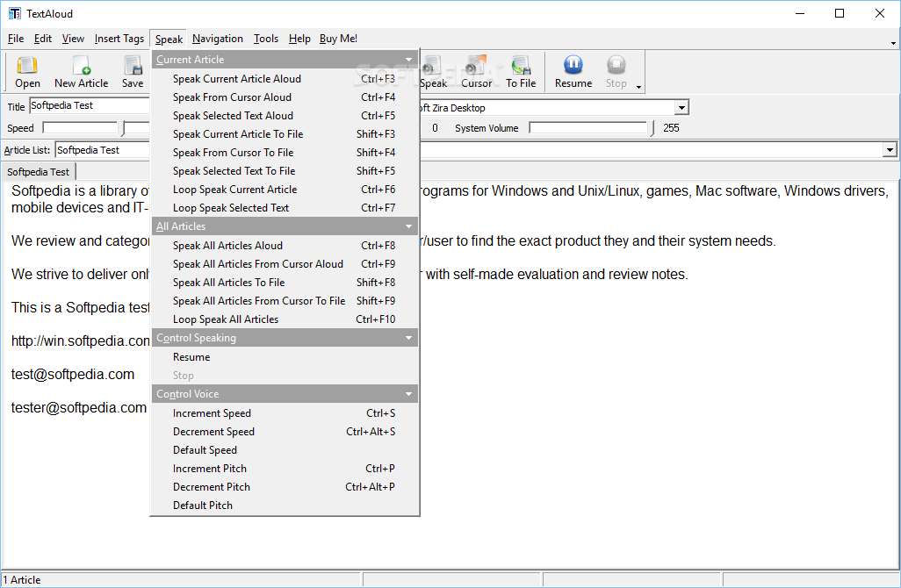901x588 pixels.
Task: Click Stop in the Speak menu
Action: tap(285, 375)
